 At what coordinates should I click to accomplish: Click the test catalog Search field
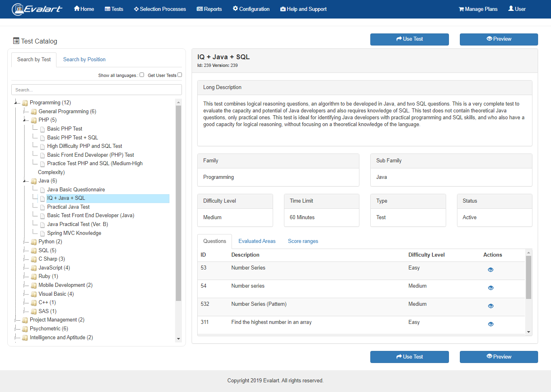pyautogui.click(x=96, y=90)
